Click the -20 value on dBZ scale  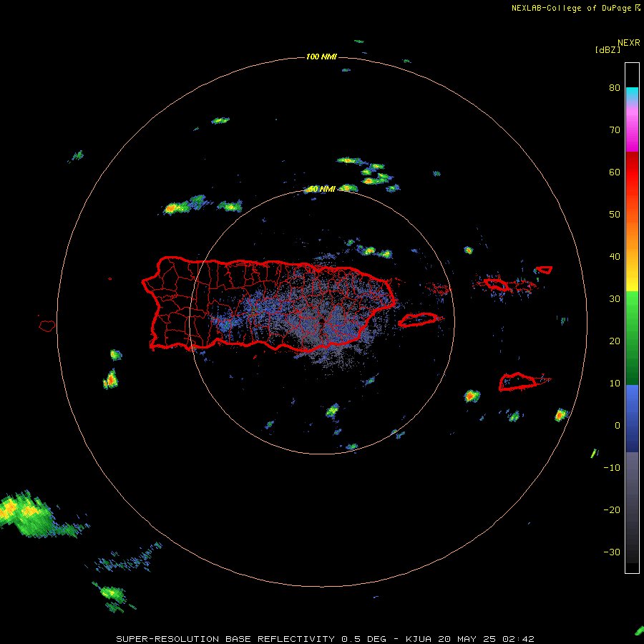click(612, 510)
